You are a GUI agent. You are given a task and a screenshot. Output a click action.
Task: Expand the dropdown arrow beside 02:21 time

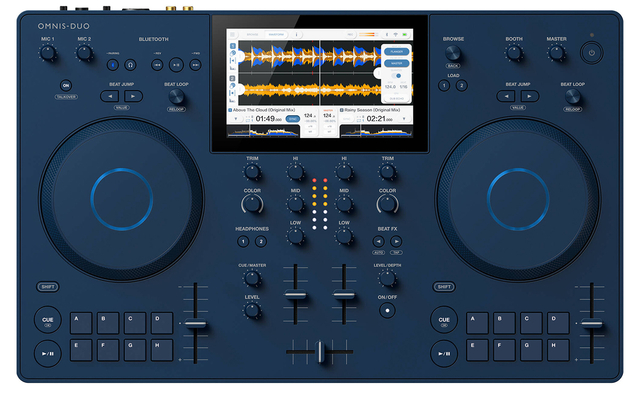[x=404, y=119]
